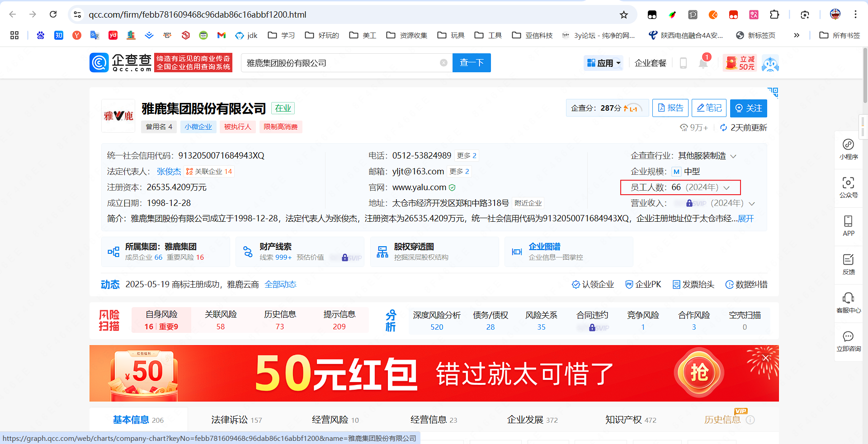The image size is (868, 444).
Task: Expand the 企查查行业 chevron
Action: click(x=733, y=156)
